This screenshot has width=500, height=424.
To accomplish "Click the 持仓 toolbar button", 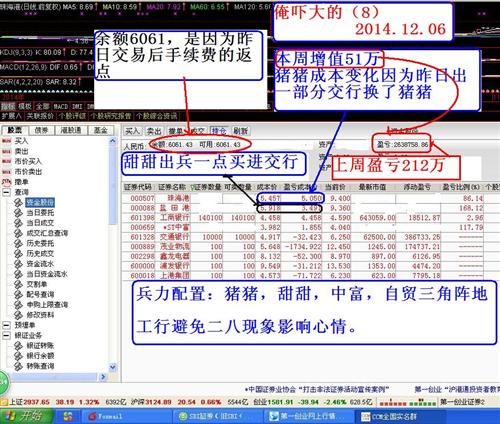I will 218,131.
